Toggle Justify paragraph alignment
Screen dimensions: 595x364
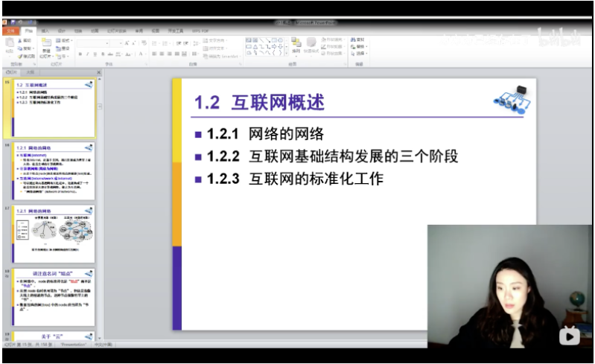pos(176,54)
